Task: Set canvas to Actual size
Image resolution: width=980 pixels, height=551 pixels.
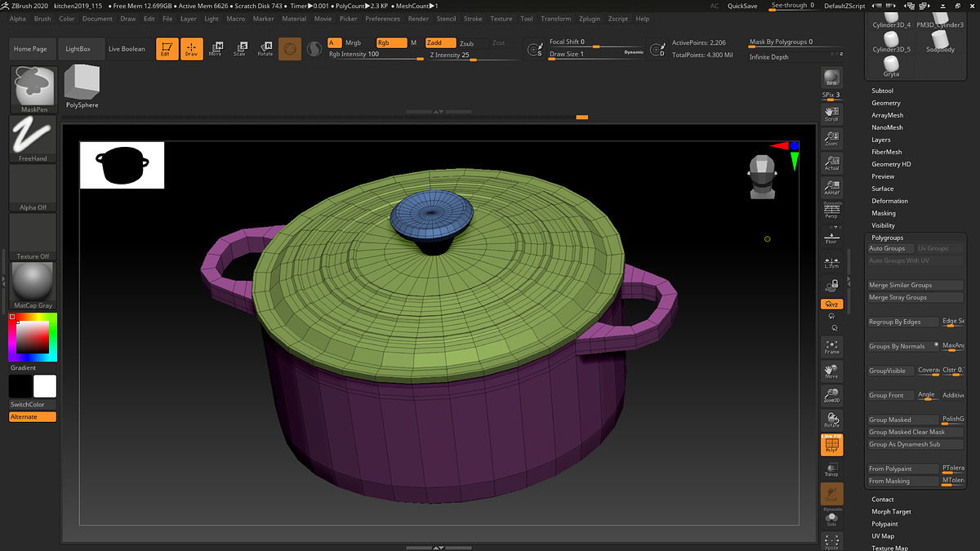Action: 831,162
